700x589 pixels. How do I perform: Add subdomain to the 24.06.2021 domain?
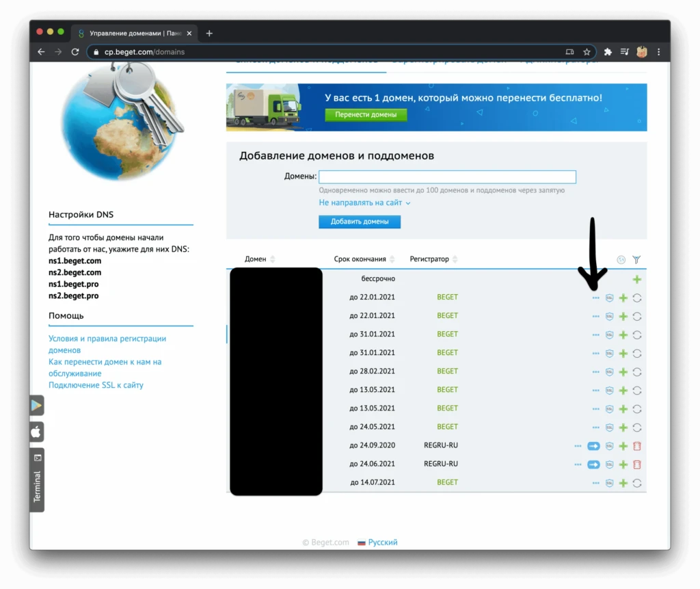click(x=623, y=464)
